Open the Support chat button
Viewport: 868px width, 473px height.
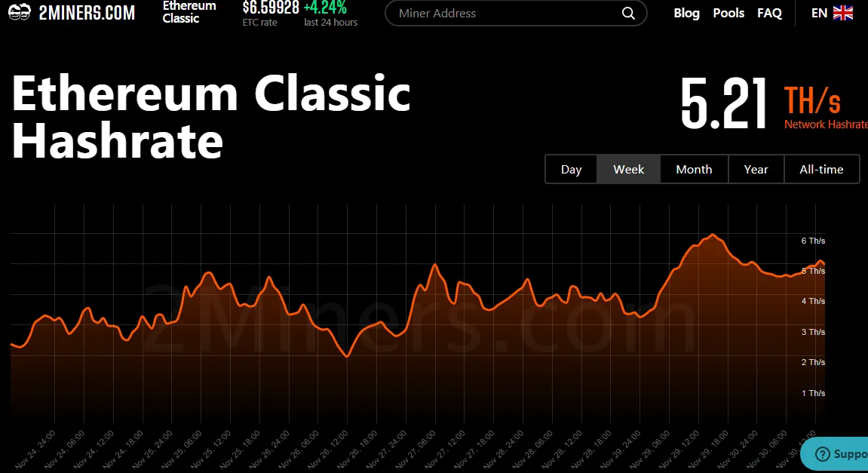(835, 453)
